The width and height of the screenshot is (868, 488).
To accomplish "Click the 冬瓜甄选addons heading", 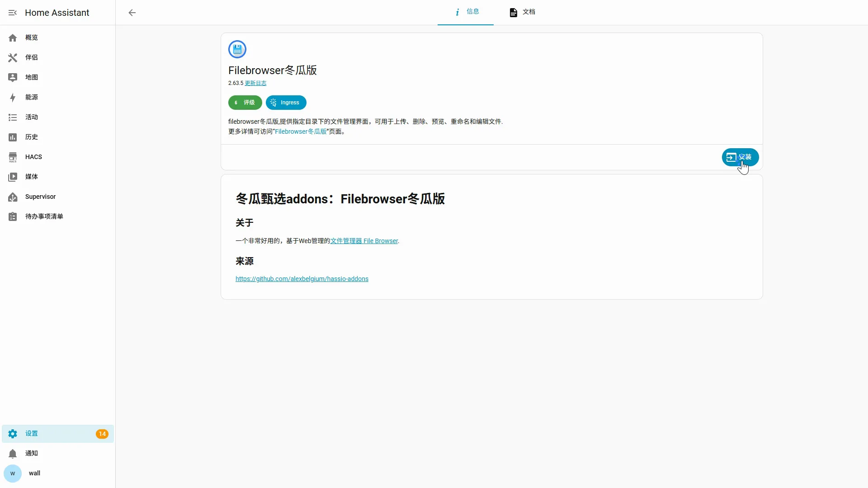I will [340, 199].
